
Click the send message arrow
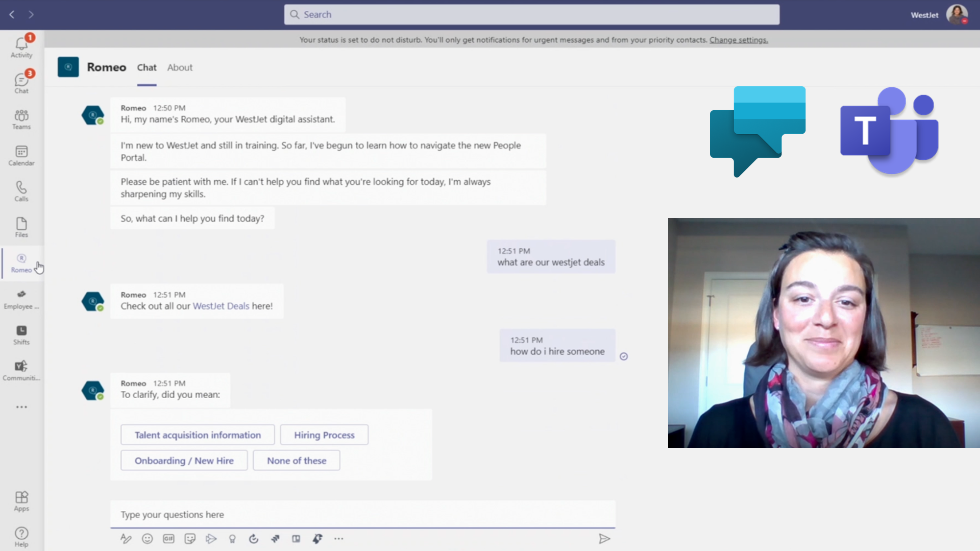click(x=604, y=539)
